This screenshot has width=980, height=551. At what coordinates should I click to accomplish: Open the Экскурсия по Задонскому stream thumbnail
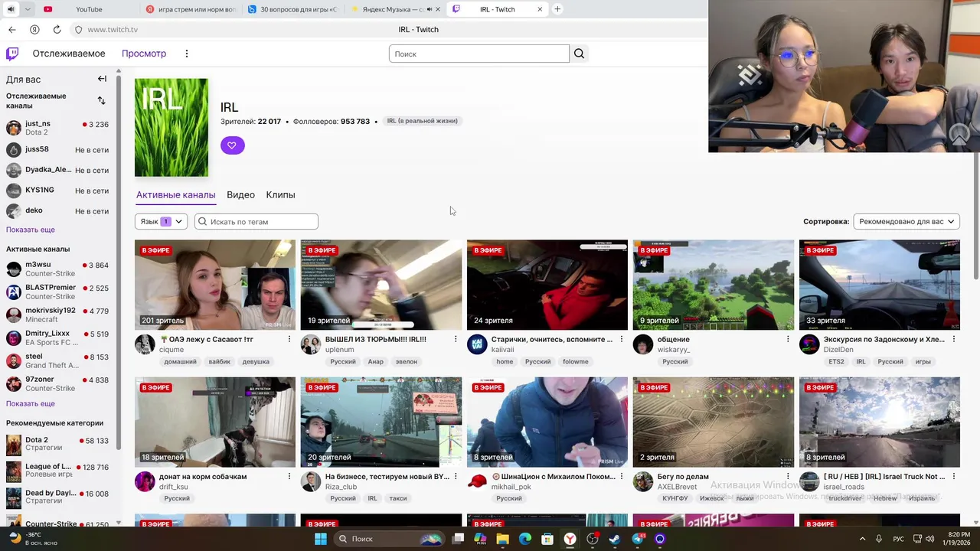coord(879,285)
